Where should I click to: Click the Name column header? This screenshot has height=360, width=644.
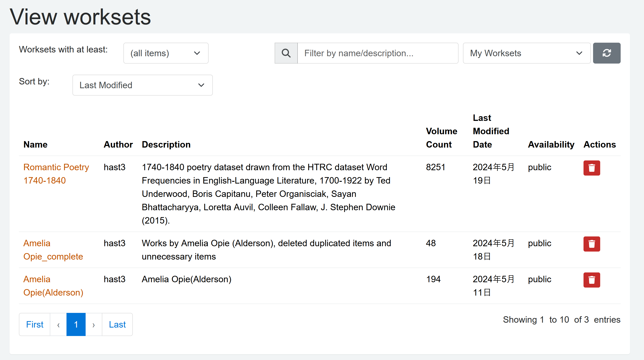(36, 144)
